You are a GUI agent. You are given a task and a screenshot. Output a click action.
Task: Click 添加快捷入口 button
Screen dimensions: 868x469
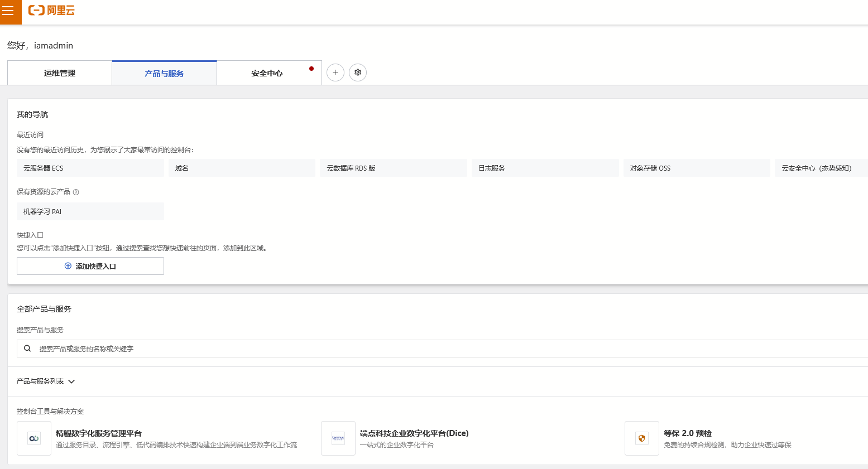(x=90, y=266)
